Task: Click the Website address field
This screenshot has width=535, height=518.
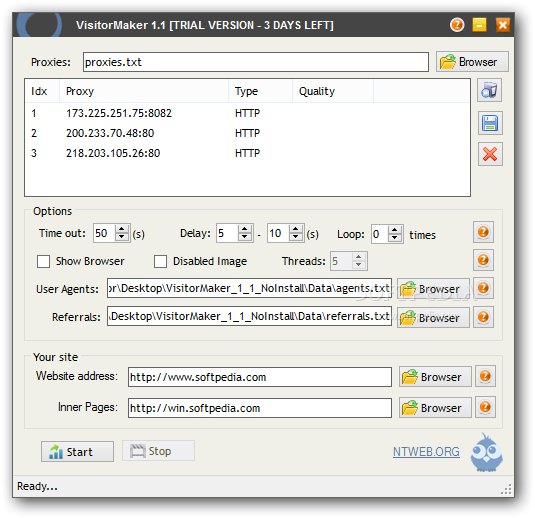Action: pos(260,377)
